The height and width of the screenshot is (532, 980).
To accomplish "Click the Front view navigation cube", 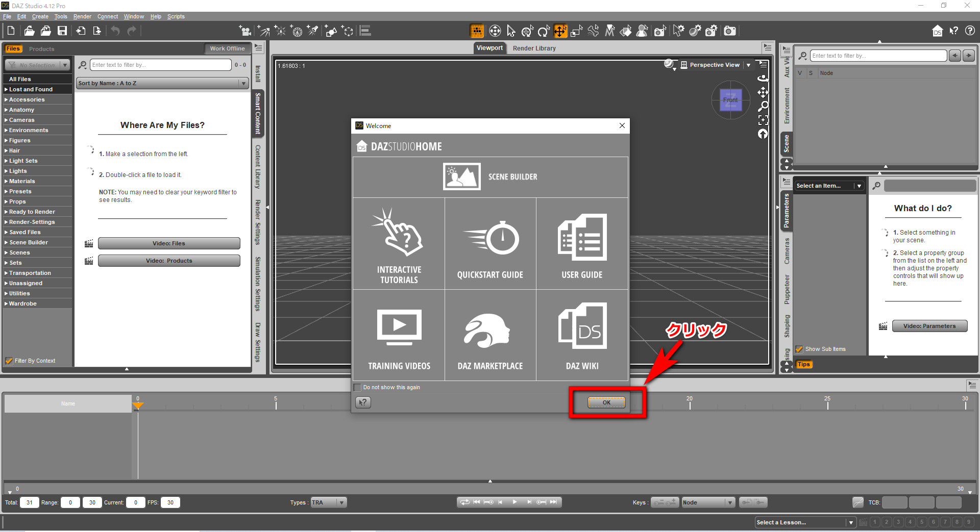I will click(730, 100).
